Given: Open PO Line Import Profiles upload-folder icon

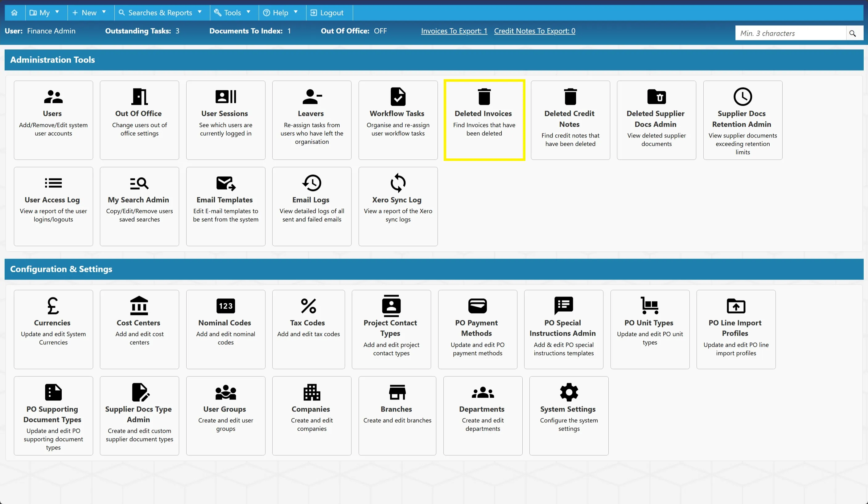Looking at the screenshot, I should (x=736, y=306).
